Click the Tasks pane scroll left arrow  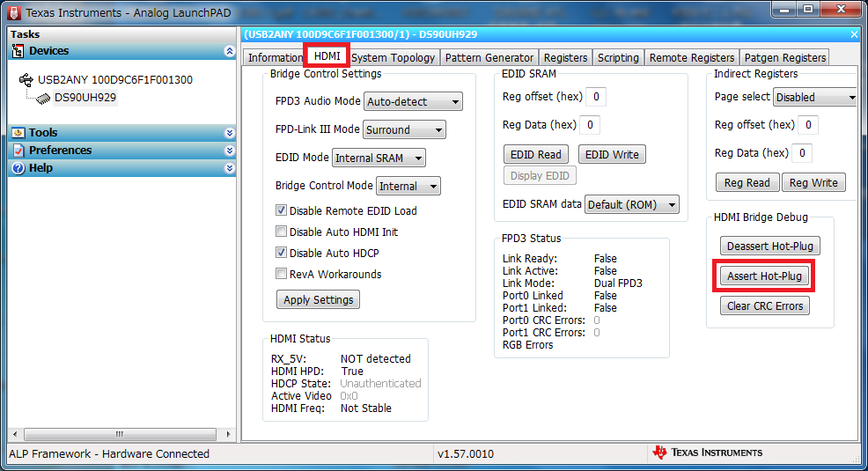(15, 434)
